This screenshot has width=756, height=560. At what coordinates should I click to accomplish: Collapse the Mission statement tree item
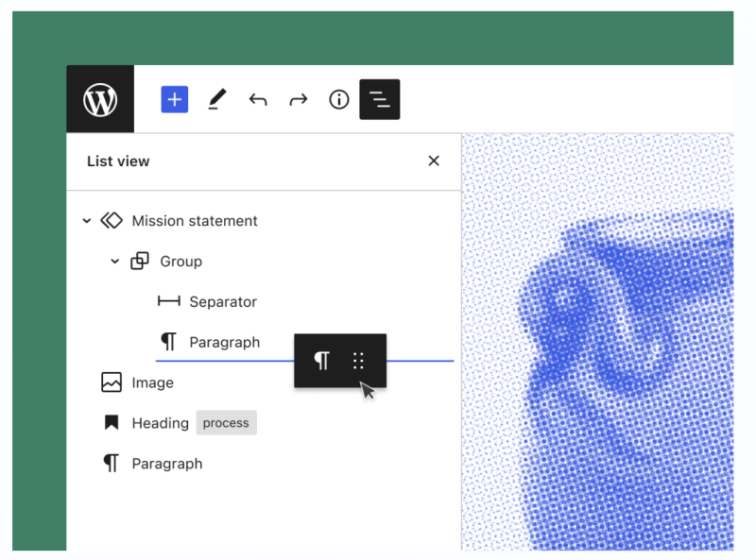87,220
